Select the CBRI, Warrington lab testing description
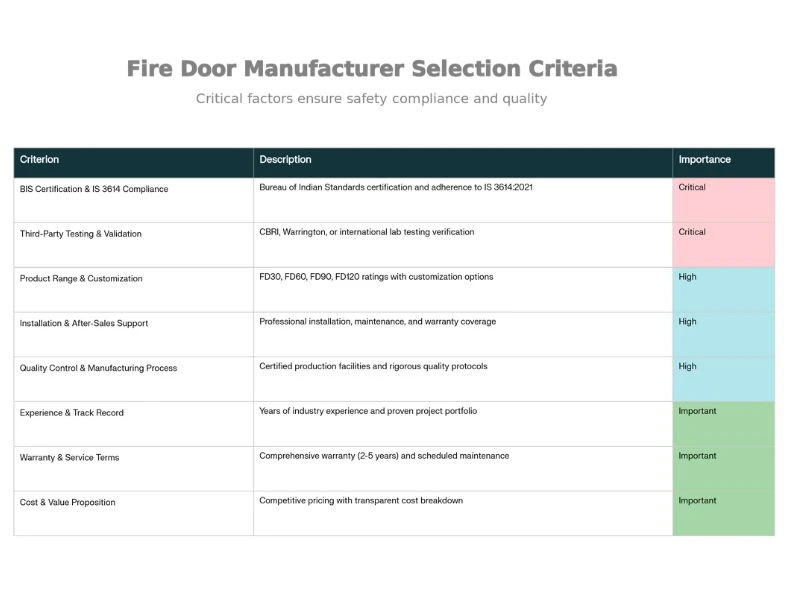The height and width of the screenshot is (590, 790). point(366,232)
